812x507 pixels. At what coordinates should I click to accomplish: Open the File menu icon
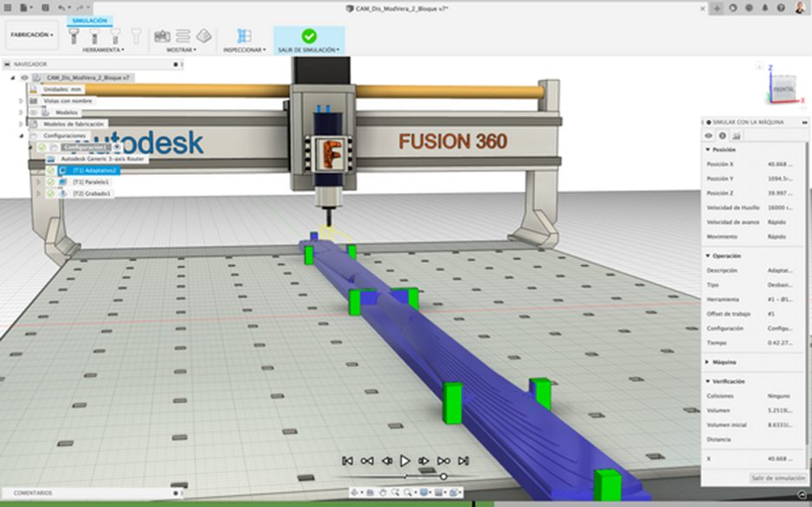pyautogui.click(x=24, y=8)
